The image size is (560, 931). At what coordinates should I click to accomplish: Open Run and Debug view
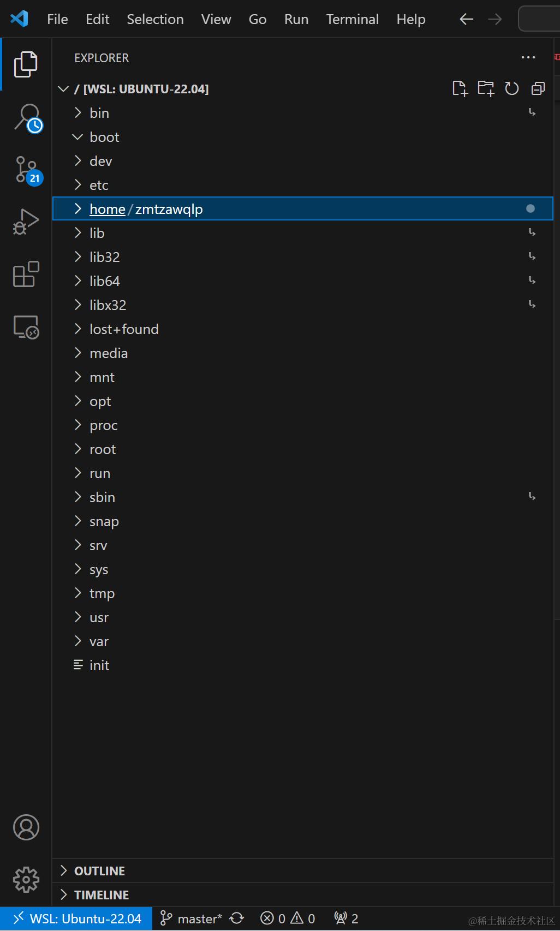(26, 222)
